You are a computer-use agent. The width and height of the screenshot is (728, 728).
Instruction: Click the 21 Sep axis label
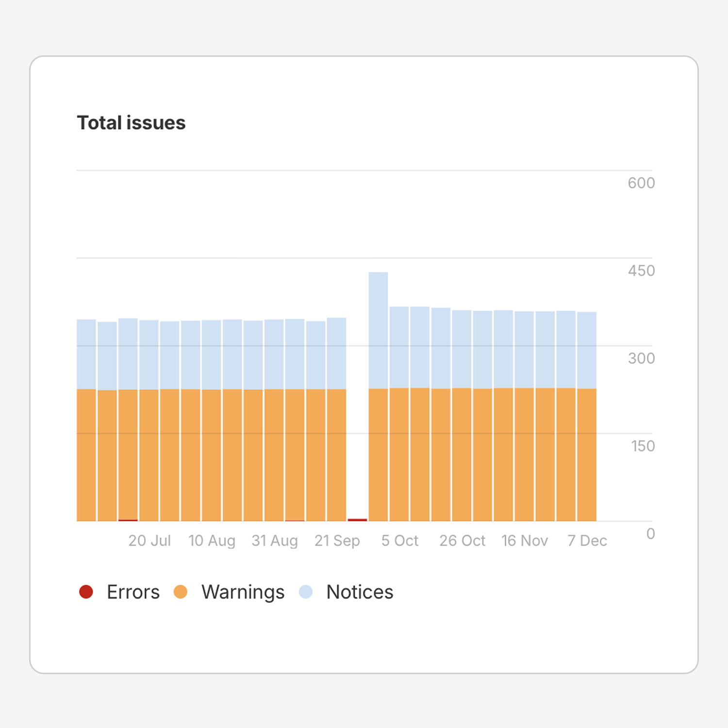point(338,540)
